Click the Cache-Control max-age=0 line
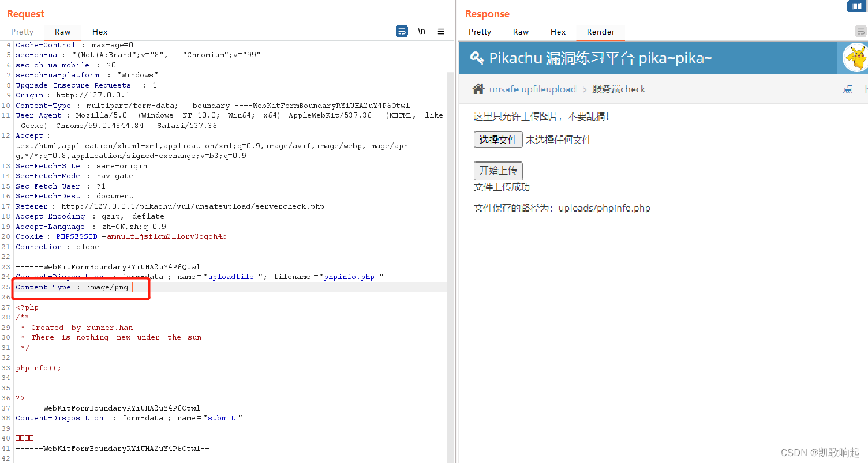 74,45
